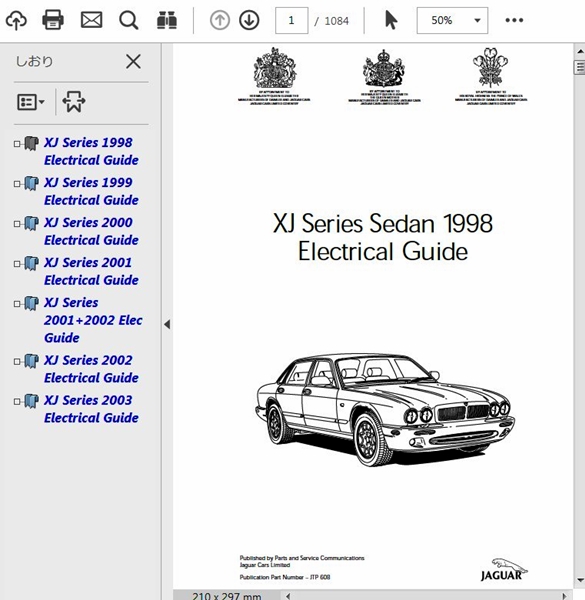Screen dimensions: 585x600
Task: Expand the XJ Series 1998 bookmark node
Action: coord(17,144)
